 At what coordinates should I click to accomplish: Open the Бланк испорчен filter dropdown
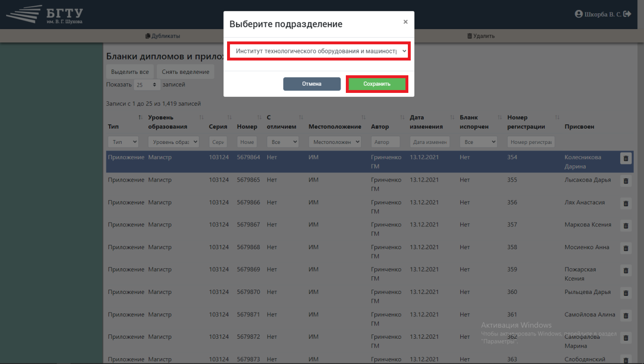[478, 142]
